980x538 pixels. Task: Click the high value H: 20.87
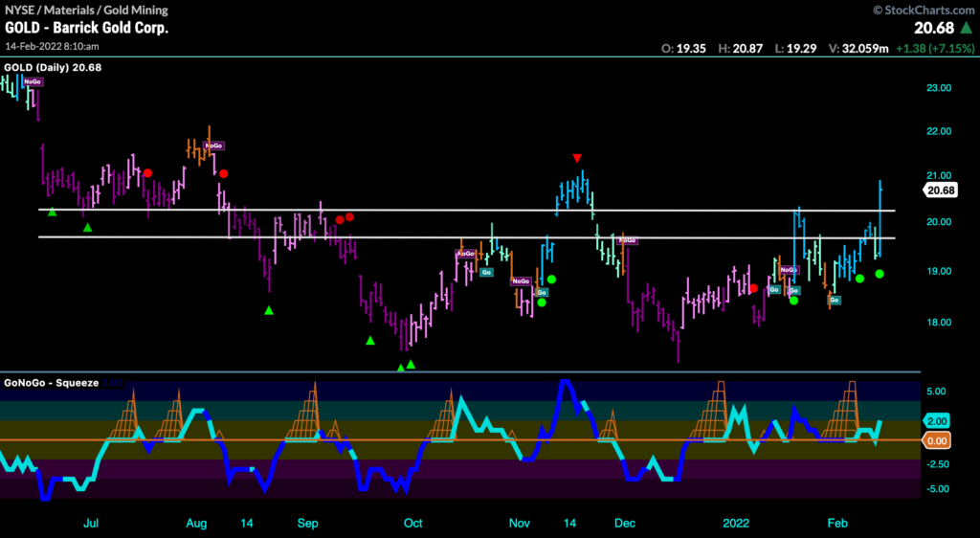click(x=741, y=49)
